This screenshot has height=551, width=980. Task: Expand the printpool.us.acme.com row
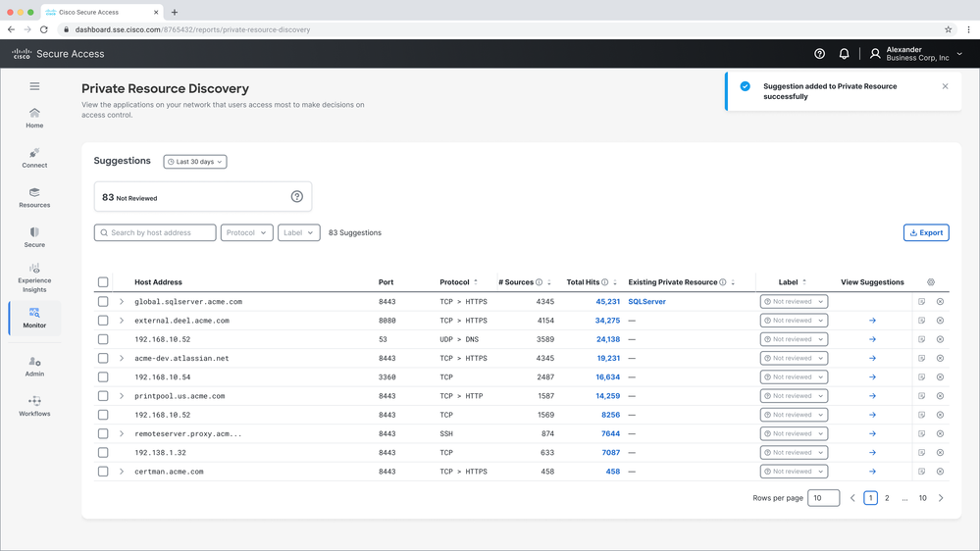click(x=122, y=396)
